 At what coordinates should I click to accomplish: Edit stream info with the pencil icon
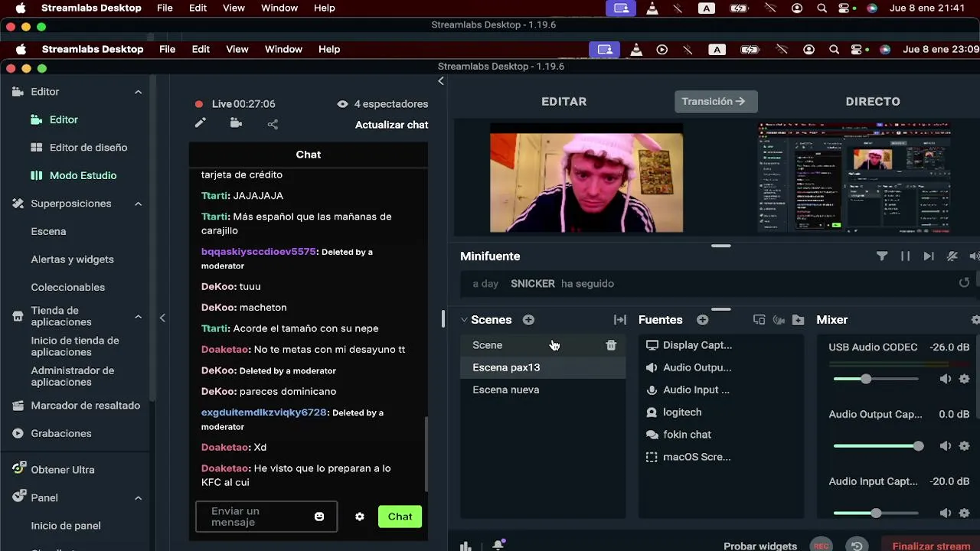(x=201, y=123)
